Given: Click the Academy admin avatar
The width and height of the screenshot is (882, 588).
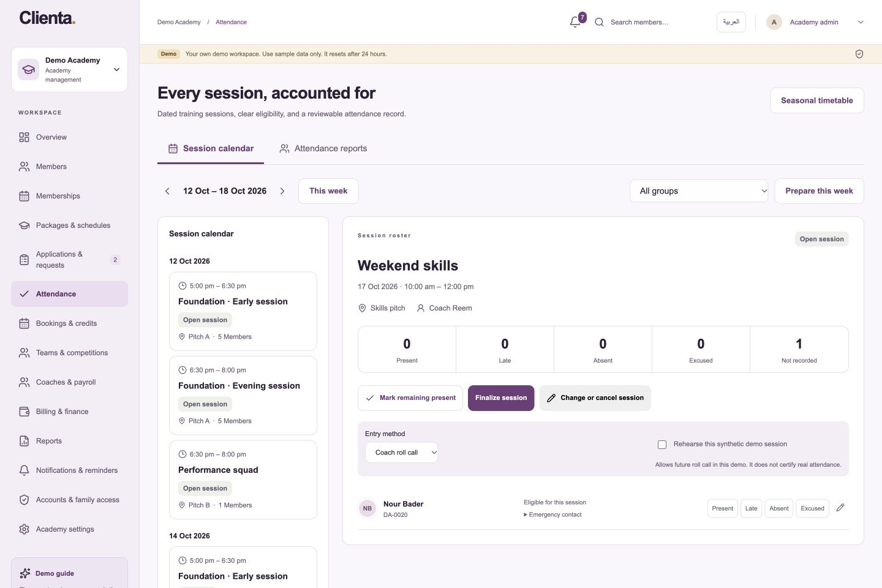Looking at the screenshot, I should 774,22.
